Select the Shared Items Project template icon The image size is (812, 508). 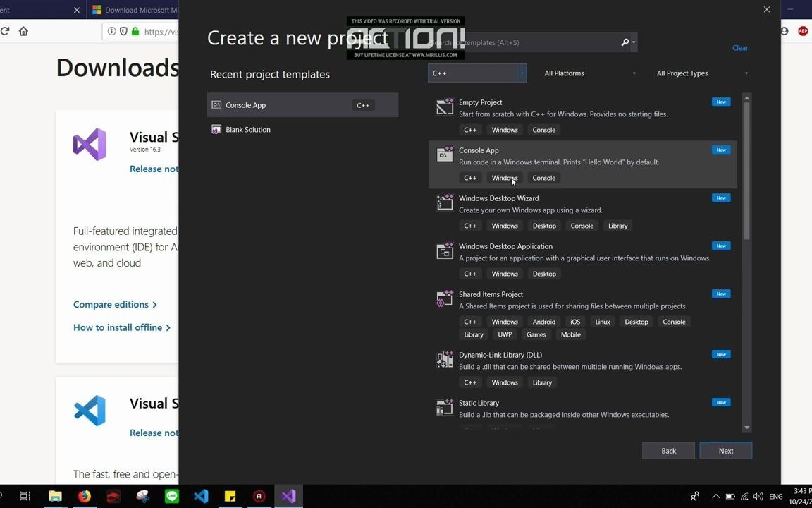coord(445,298)
